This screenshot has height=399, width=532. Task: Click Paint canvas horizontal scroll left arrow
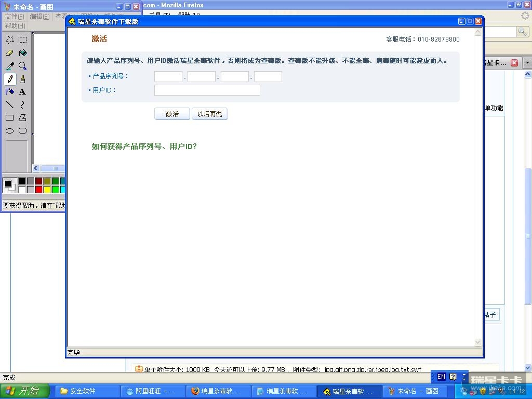coord(36,168)
